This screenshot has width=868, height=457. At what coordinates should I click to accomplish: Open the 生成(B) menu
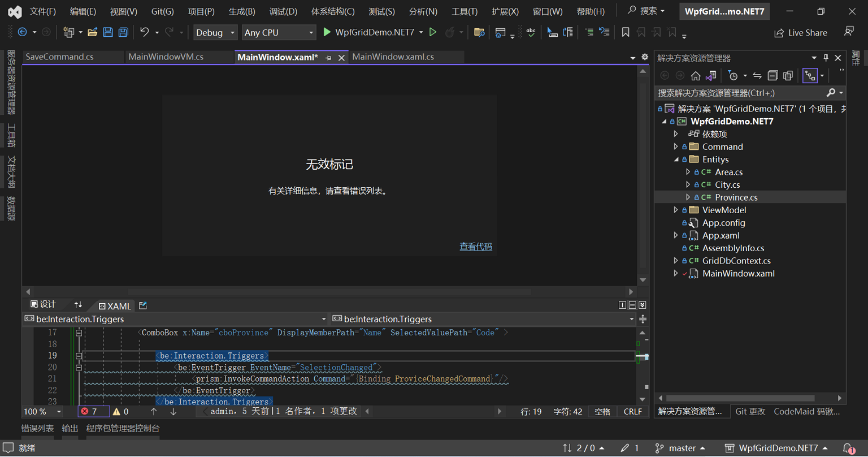point(242,11)
